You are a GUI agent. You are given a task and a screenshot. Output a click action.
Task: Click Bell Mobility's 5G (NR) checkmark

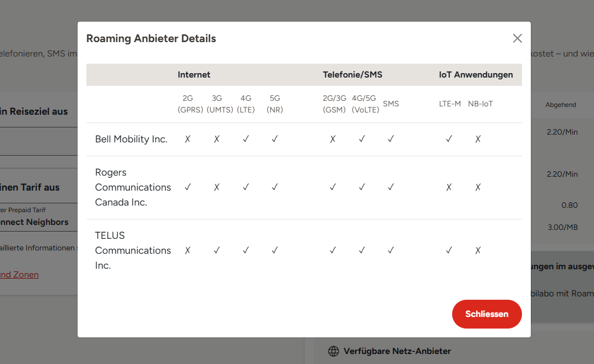tap(275, 139)
